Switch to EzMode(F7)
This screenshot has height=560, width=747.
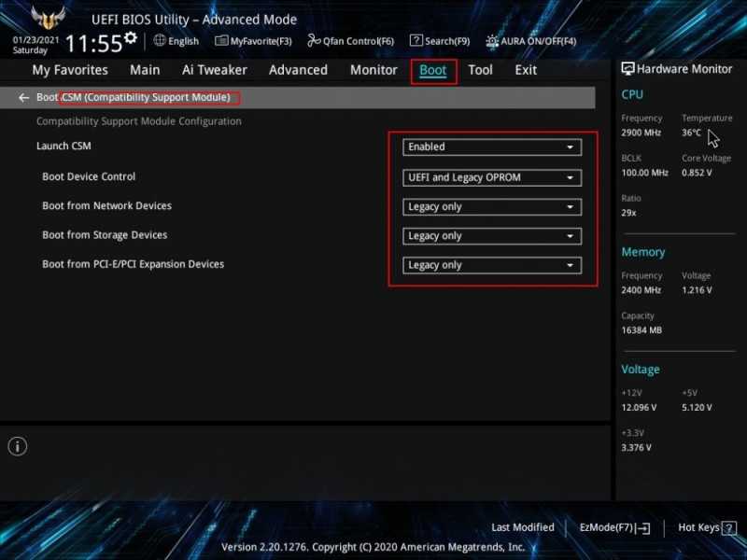coord(614,527)
